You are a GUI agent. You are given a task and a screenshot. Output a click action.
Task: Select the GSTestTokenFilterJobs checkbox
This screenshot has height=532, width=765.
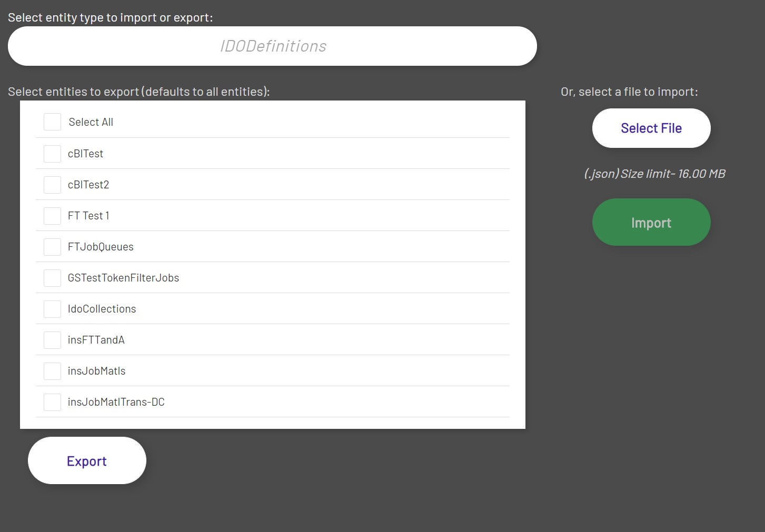tap(52, 278)
